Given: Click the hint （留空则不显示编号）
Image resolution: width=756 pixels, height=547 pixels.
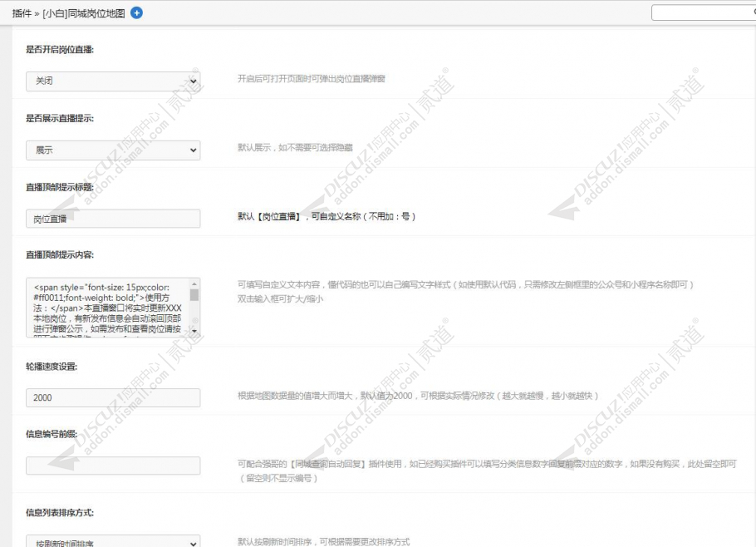Looking at the screenshot, I should tap(278, 478).
